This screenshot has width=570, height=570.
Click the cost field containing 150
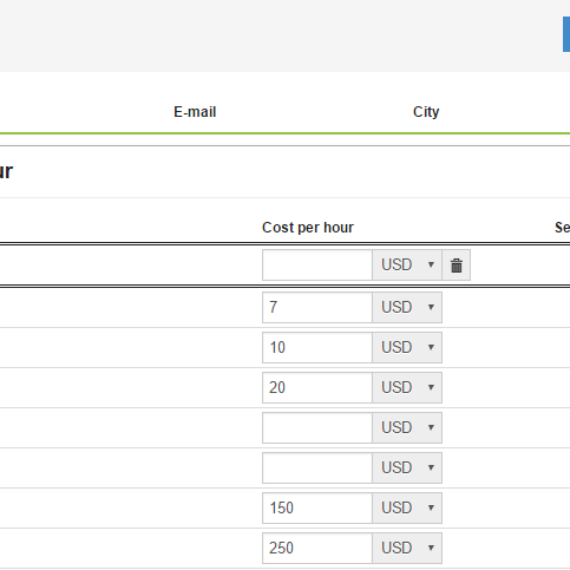(317, 508)
